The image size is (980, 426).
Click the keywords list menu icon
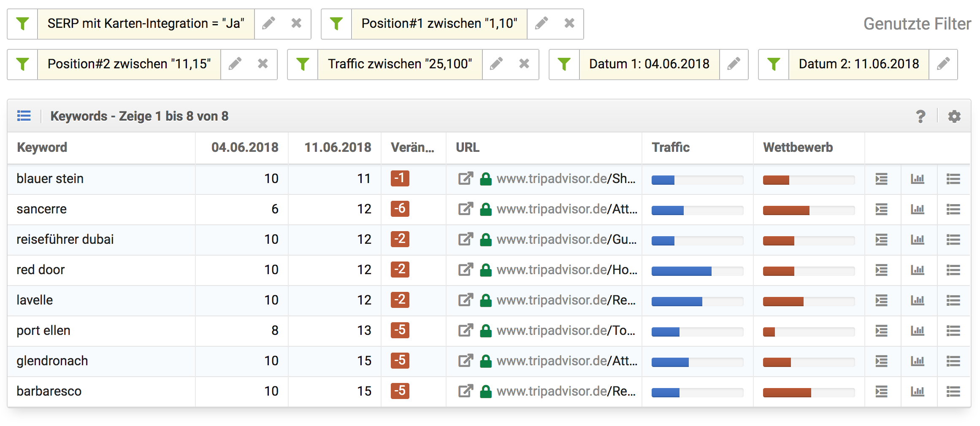24,116
